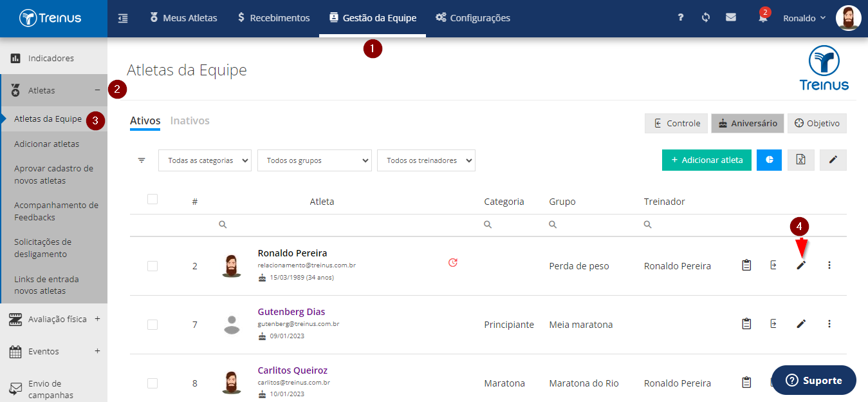Viewport: 868px width, 402px height.
Task: Switch to the Inativos tab
Action: click(x=190, y=120)
